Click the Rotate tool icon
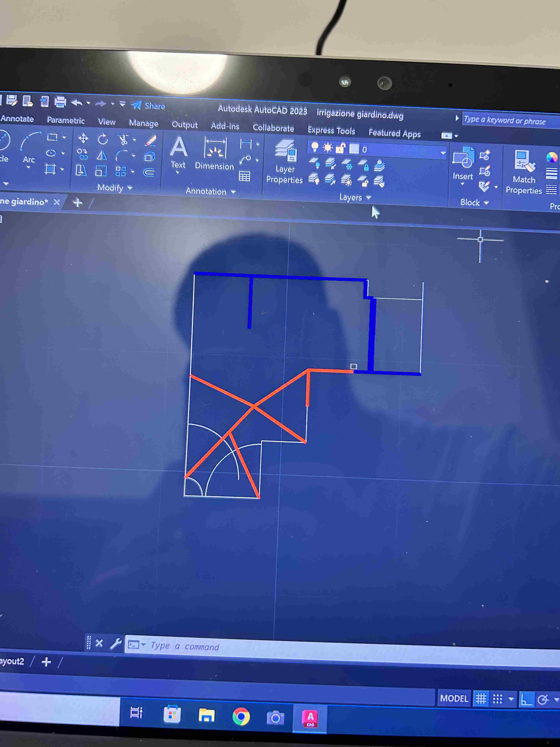 103,139
